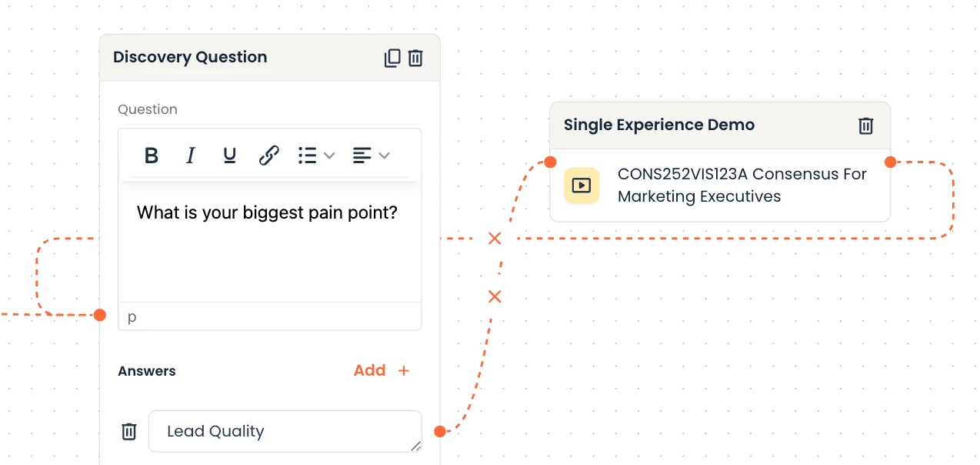Add a new answer with the Add button
The image size is (980, 465).
pyautogui.click(x=382, y=370)
